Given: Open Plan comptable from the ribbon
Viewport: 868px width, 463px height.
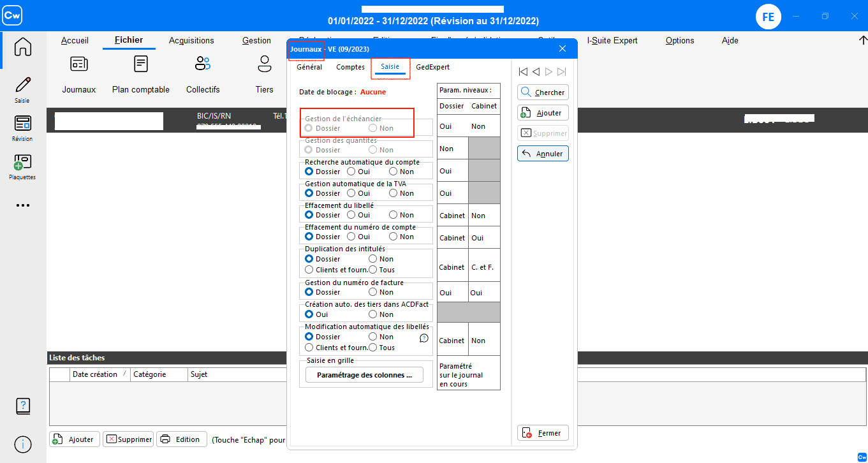Looking at the screenshot, I should [x=141, y=75].
